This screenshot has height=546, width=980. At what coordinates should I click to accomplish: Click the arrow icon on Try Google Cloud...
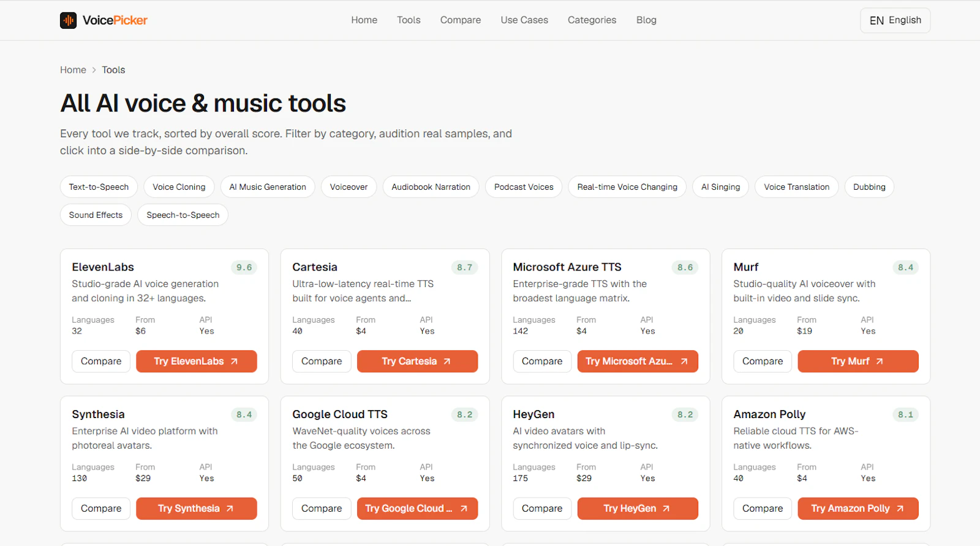pyautogui.click(x=464, y=508)
